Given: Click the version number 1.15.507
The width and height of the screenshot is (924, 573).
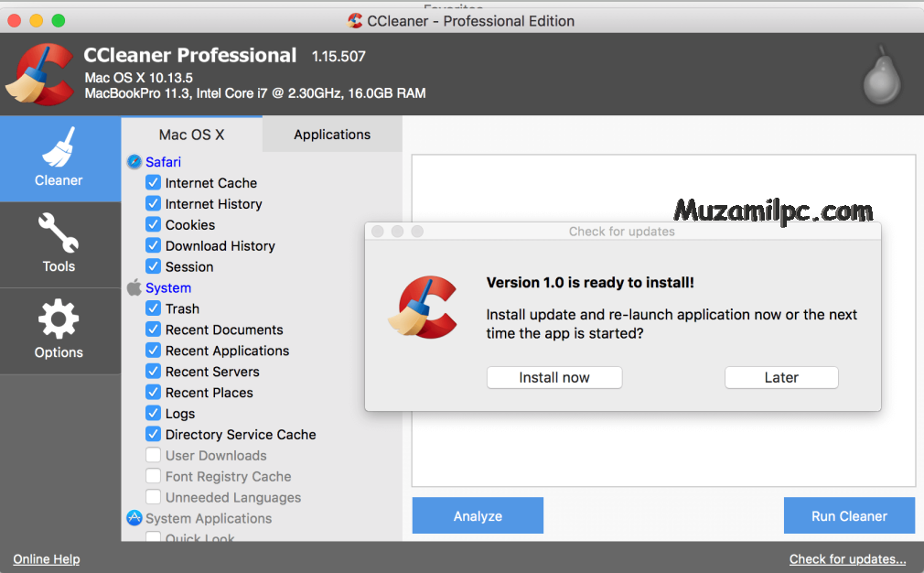Looking at the screenshot, I should [x=338, y=56].
